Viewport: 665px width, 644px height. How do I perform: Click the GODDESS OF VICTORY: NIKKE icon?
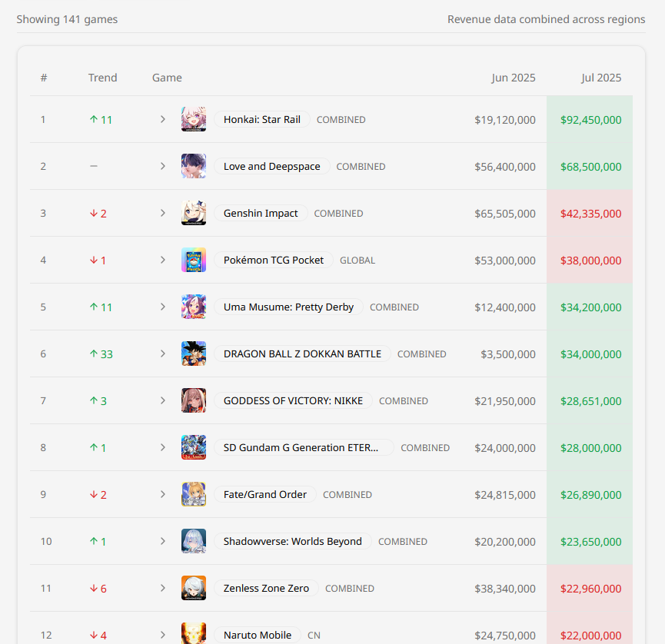pos(194,400)
